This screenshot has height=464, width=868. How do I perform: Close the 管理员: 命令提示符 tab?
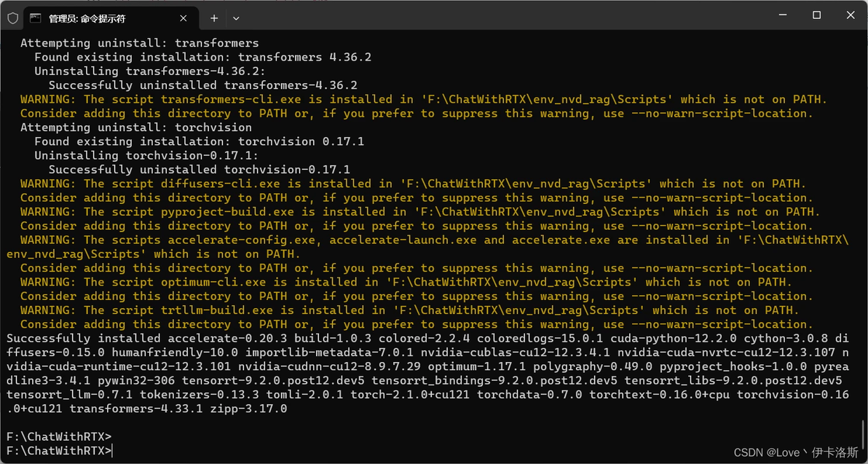click(x=184, y=17)
